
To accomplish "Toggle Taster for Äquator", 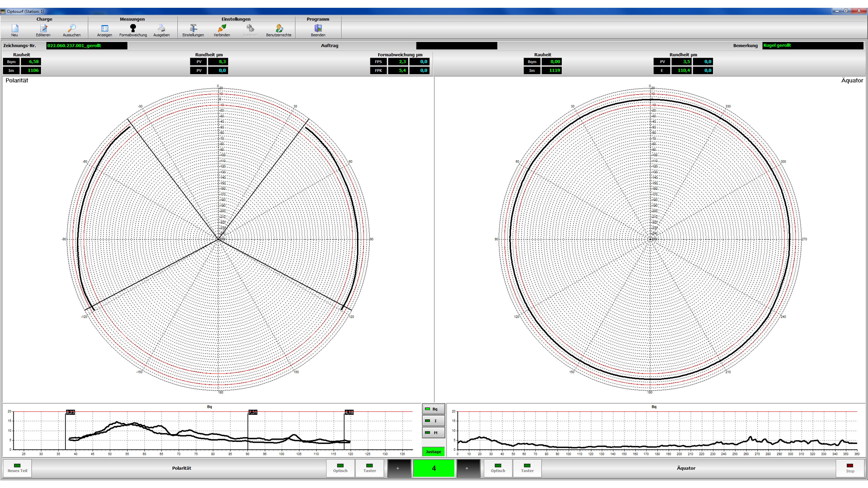I will (527, 468).
